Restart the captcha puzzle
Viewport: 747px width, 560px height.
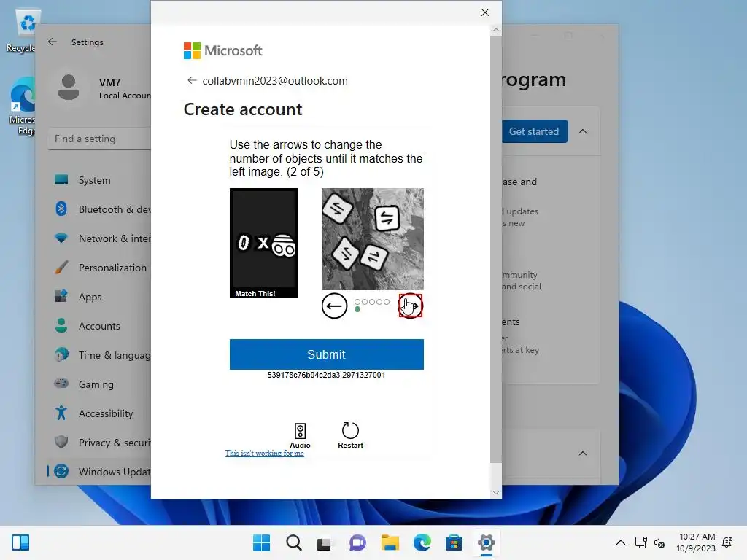pyautogui.click(x=350, y=435)
